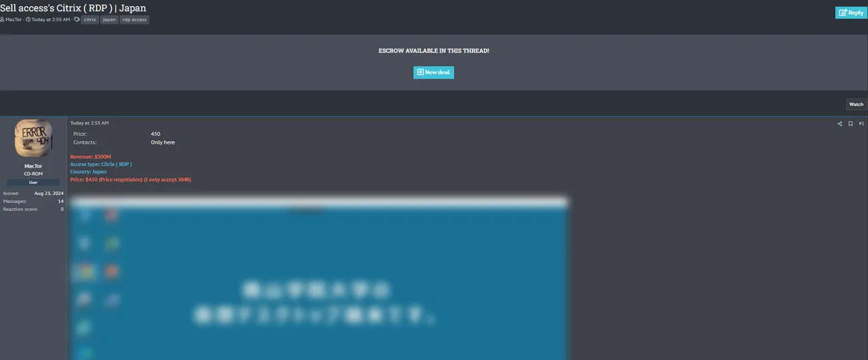The image size is (868, 360).
Task: Click the User badge under CD-ROM
Action: coord(33,182)
